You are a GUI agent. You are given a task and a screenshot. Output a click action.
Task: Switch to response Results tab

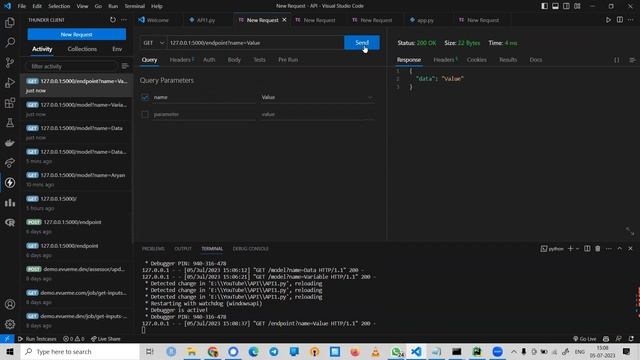coord(508,60)
